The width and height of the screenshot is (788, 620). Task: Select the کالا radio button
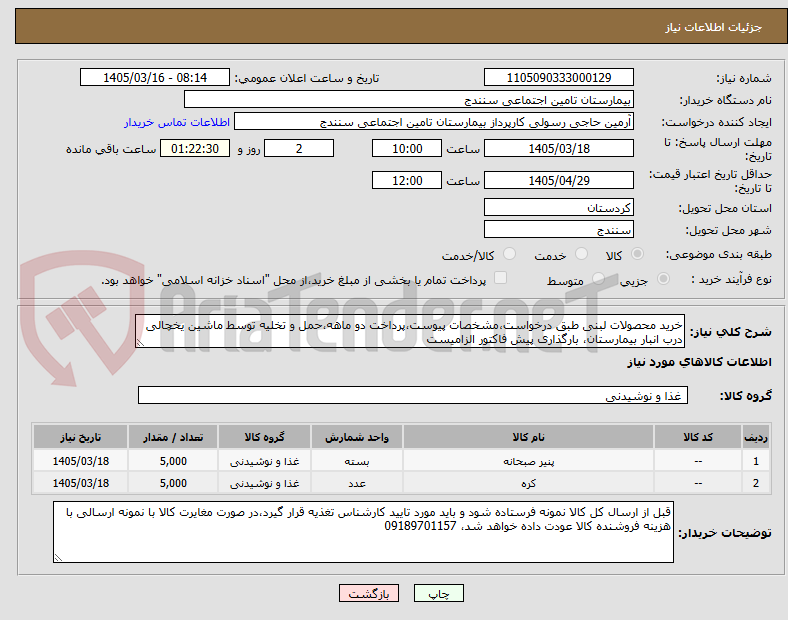[637, 254]
